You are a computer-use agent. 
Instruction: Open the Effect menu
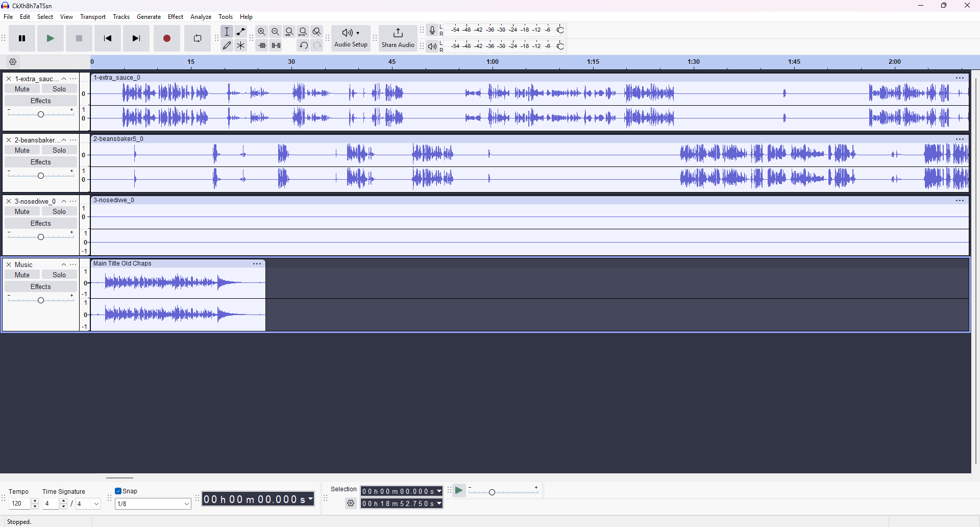175,17
